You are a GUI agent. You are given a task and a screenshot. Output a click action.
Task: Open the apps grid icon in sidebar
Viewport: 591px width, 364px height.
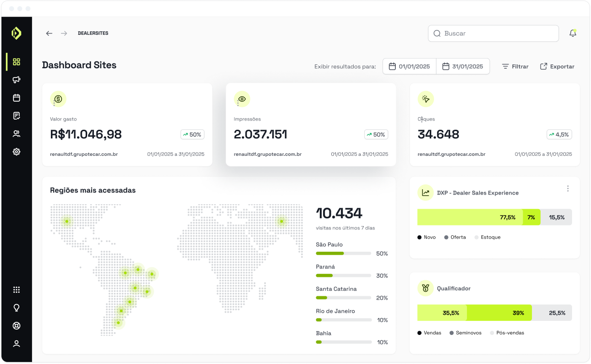point(16,290)
